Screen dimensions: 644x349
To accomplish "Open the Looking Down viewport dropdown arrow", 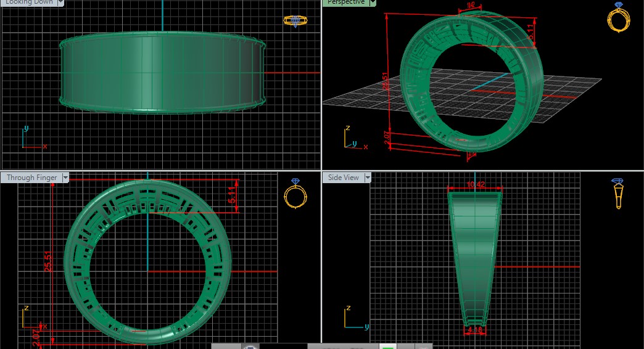I will pos(60,2).
